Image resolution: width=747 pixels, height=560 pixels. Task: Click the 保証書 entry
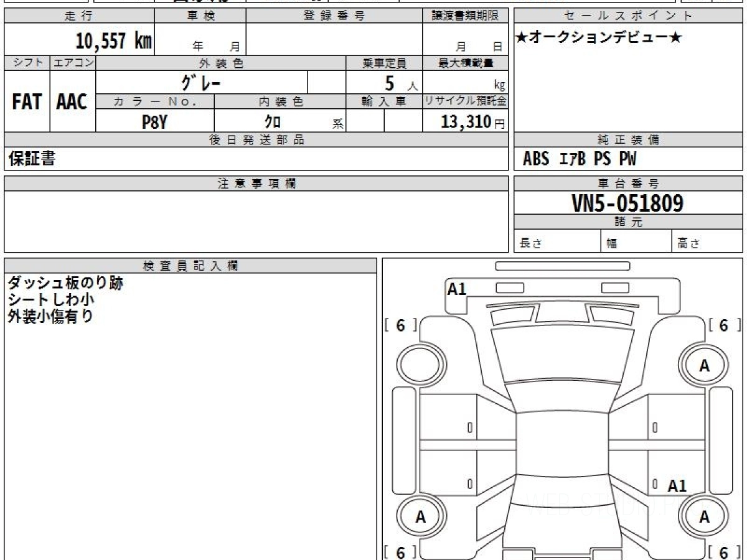click(32, 159)
